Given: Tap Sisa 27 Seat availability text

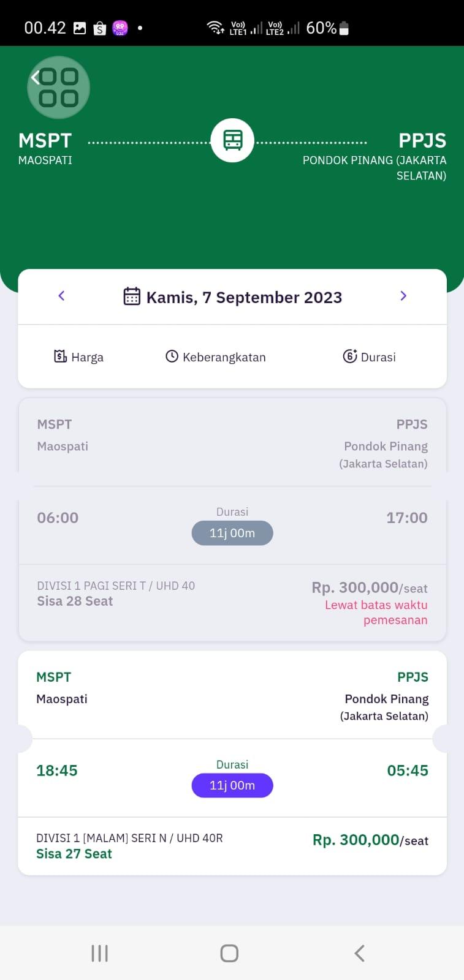Looking at the screenshot, I should coord(74,854).
